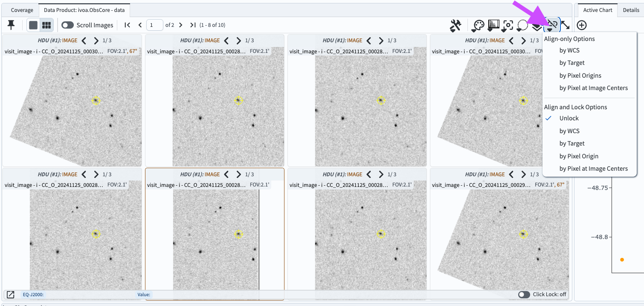Advance the first image to next HDU
644x306 pixels.
(x=96, y=41)
